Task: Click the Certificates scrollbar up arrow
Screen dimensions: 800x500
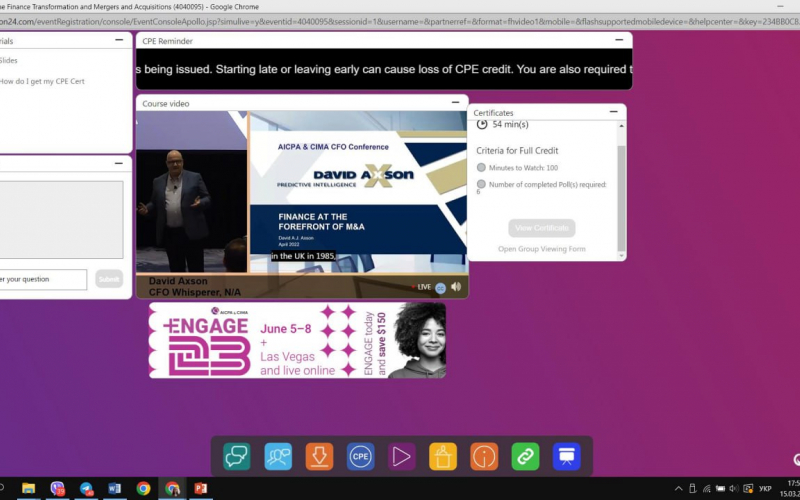Action: point(621,126)
